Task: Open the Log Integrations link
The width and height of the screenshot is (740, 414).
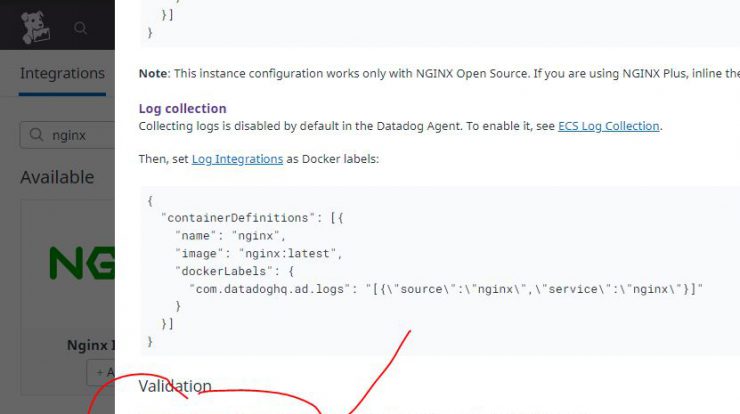Action: tap(237, 159)
